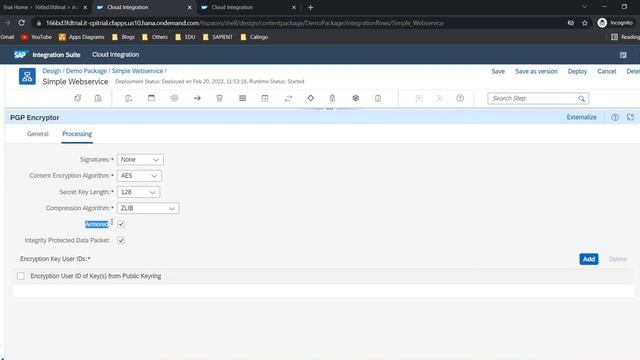Open the persistence gear-cube palette icon
640x360 pixels.
click(x=356, y=98)
